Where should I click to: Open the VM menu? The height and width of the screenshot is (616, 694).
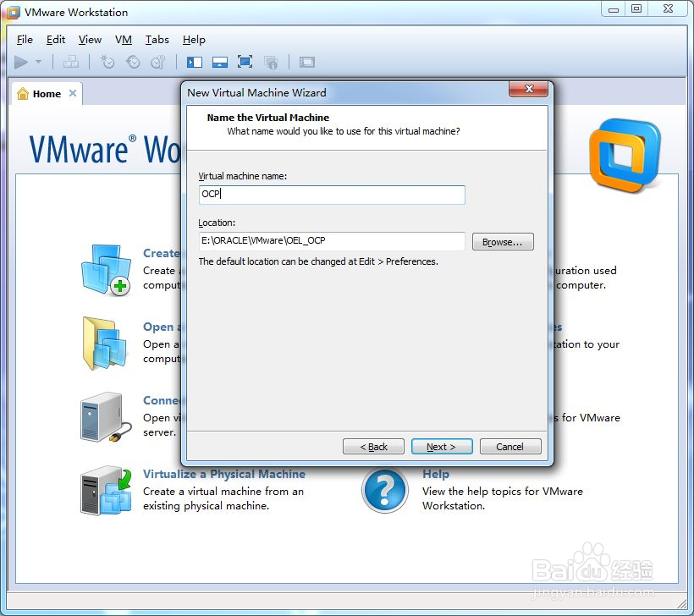[x=124, y=40]
